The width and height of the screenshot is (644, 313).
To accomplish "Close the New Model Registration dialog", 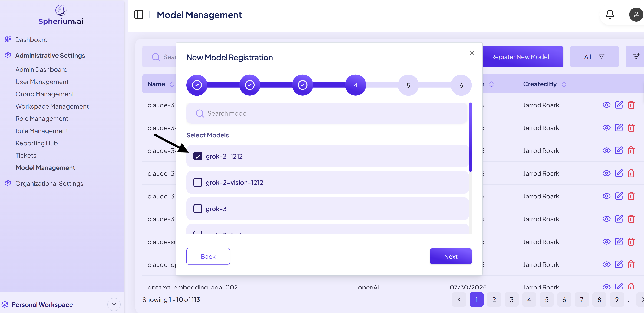I will (471, 53).
